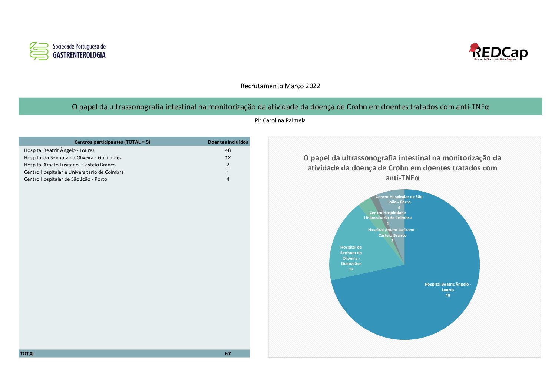Select Centro Hospitalar e Universitario de Coimbra row
The width and height of the screenshot is (555, 392).
point(134,172)
